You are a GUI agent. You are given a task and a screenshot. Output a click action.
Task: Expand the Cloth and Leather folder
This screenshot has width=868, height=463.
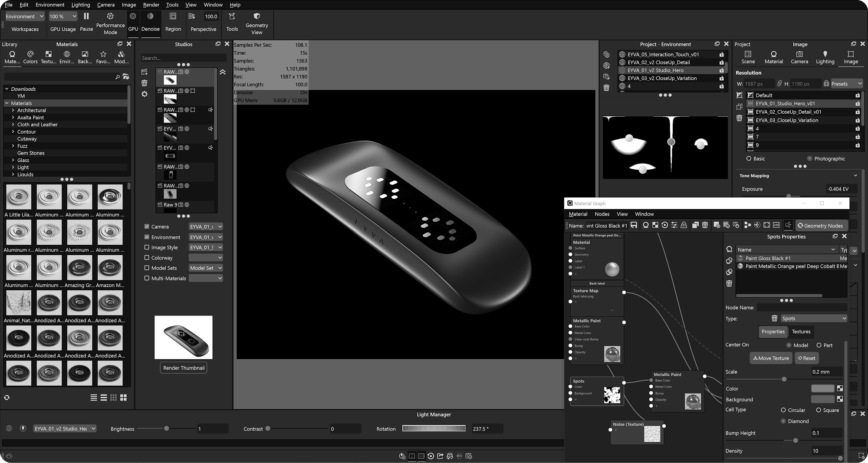[13, 125]
